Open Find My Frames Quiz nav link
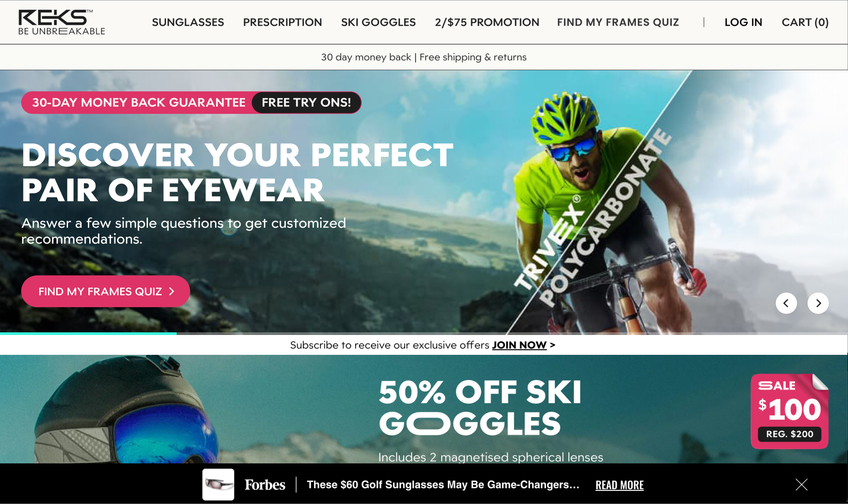This screenshot has width=848, height=504. tap(618, 22)
